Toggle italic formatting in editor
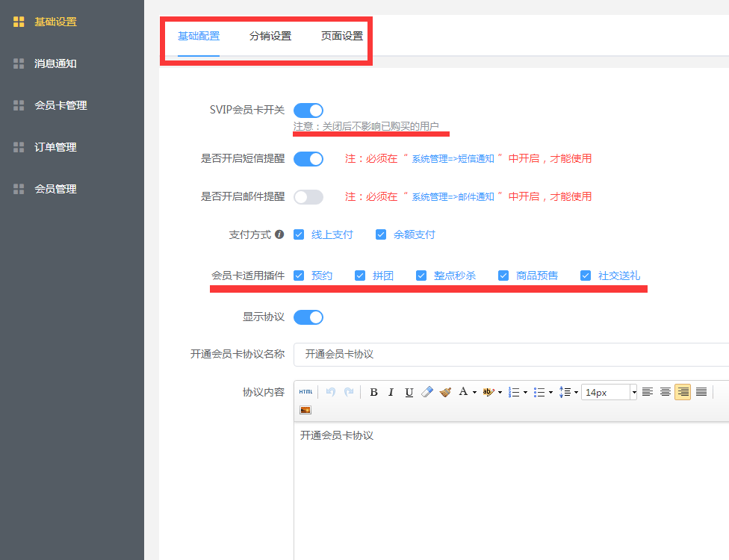This screenshot has width=729, height=560. [391, 392]
